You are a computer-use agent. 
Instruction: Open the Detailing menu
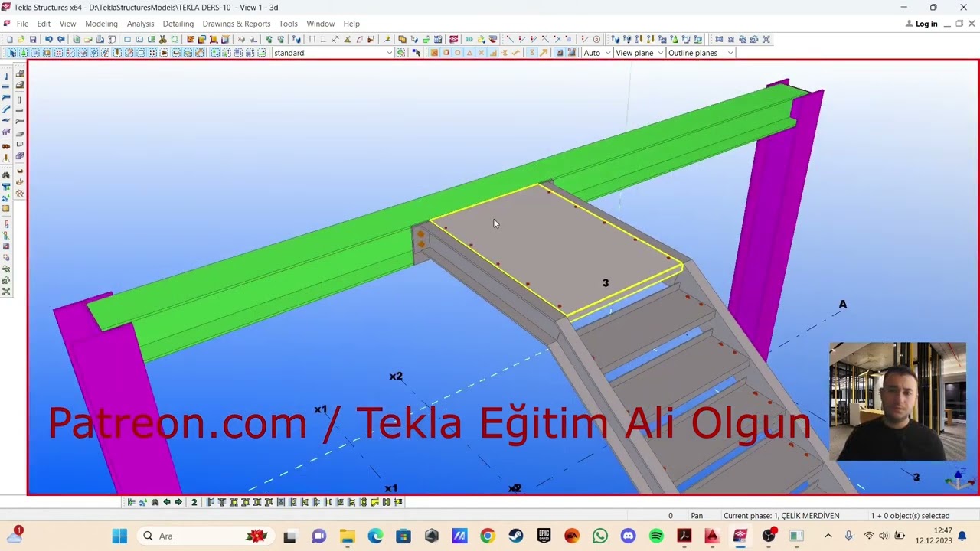(x=178, y=24)
